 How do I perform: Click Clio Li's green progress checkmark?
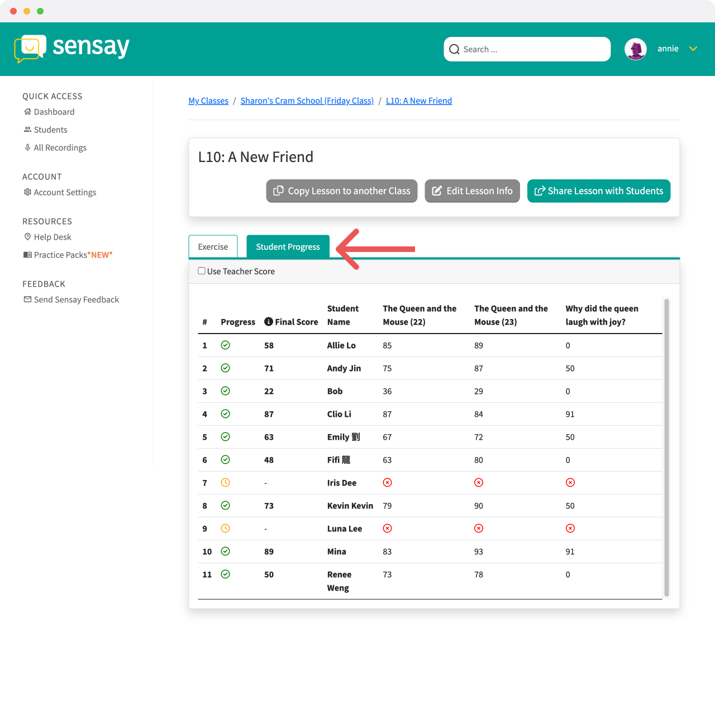tap(226, 414)
